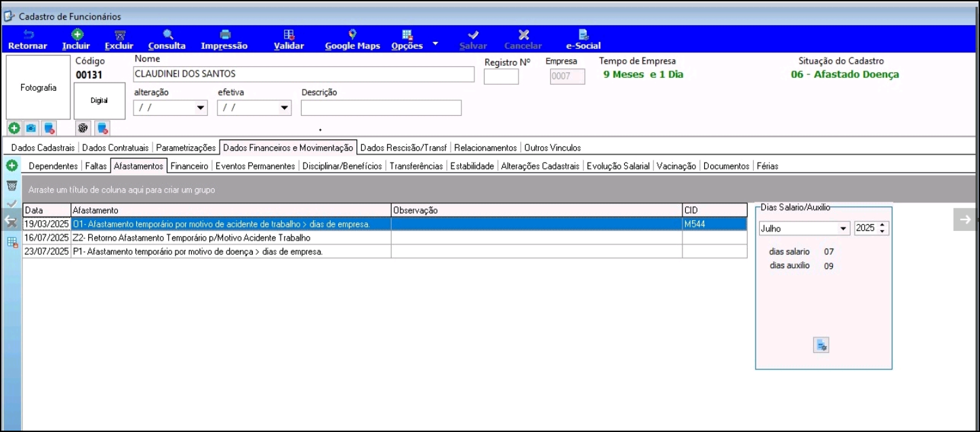The height and width of the screenshot is (432, 980).
Task: Delete the employee record with Excluir
Action: 119,40
